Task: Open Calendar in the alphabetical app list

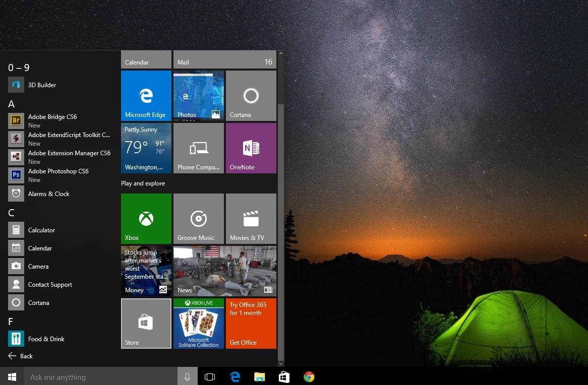Action: point(60,248)
